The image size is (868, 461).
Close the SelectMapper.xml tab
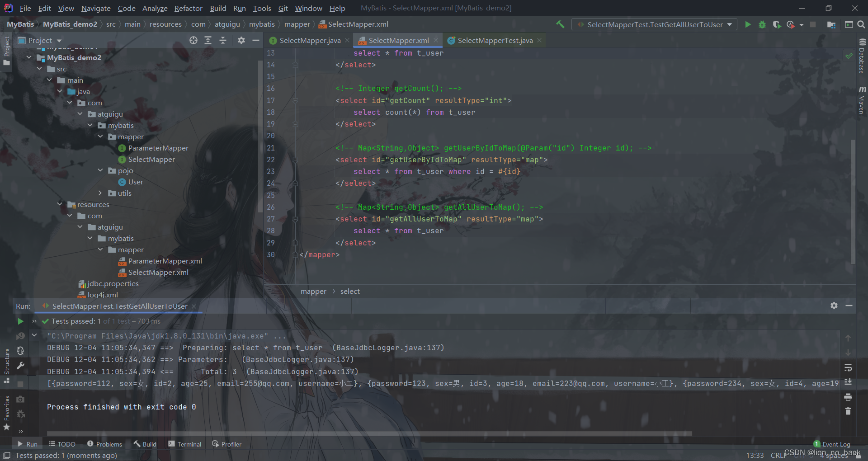(436, 40)
